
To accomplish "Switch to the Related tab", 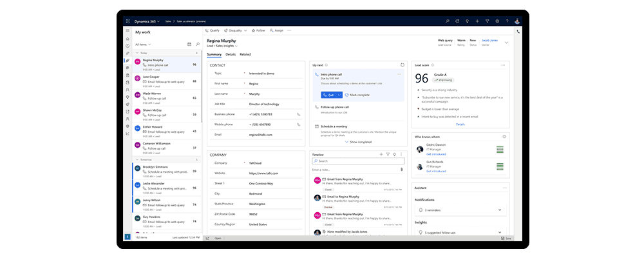I will pos(245,54).
